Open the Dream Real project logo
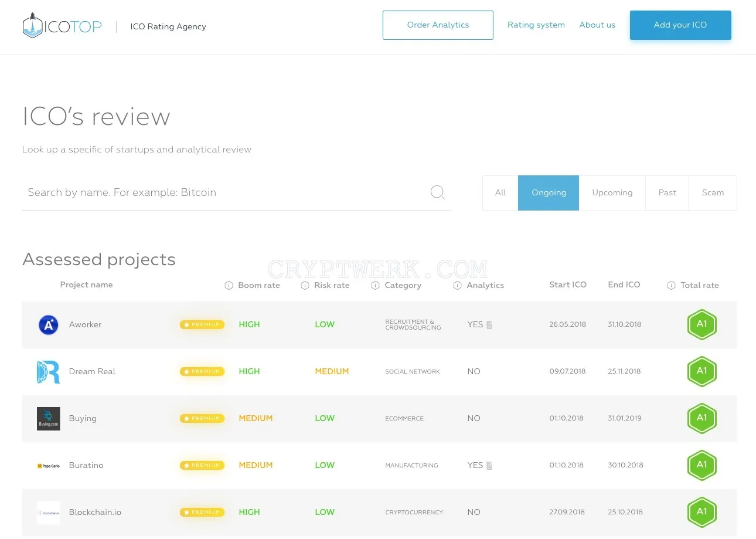The width and height of the screenshot is (756, 539). [48, 372]
